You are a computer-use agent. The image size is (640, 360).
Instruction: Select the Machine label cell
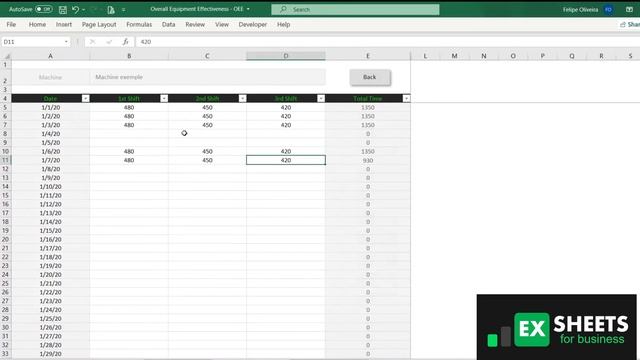(51, 77)
